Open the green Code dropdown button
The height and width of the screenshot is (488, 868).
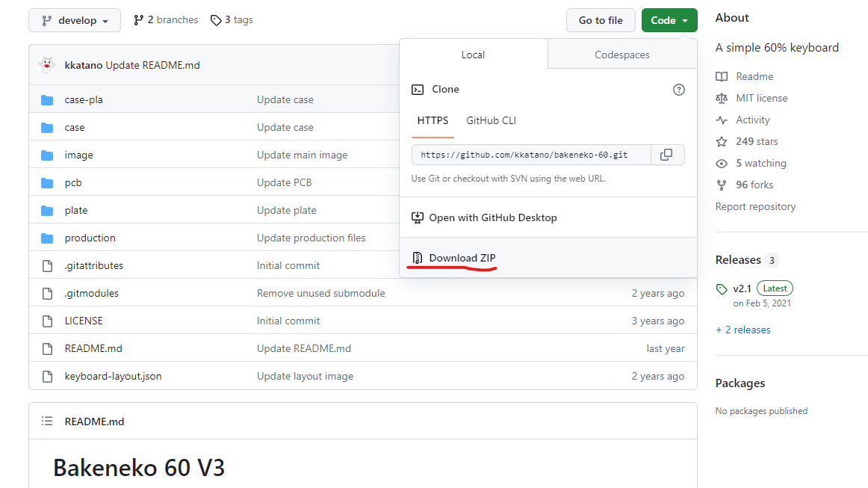[x=669, y=20]
